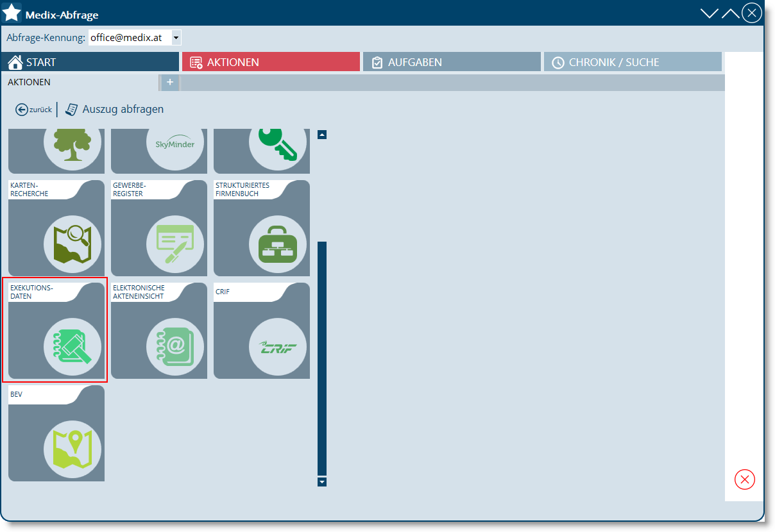
Task: Launch Elektronische Akteneinsicht tile
Action: click(159, 331)
